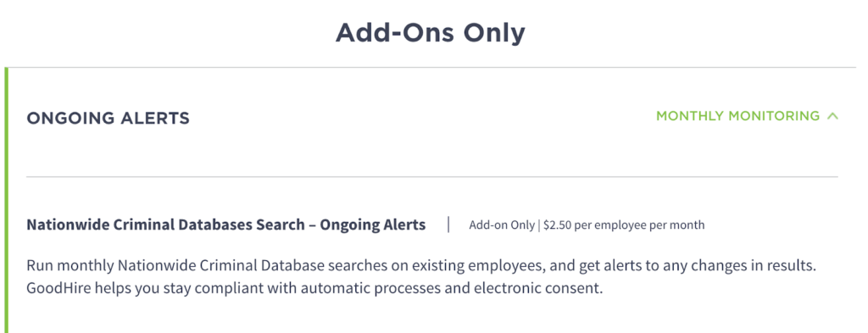Select the paragraph starting with Run monthly Nationwide
This screenshot has height=333, width=868.
tap(422, 277)
